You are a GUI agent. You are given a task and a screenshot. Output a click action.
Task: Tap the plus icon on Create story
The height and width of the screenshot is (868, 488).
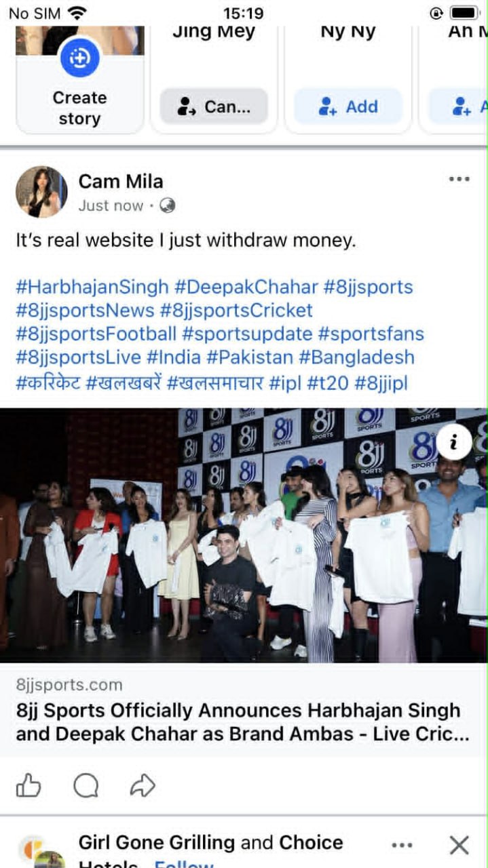coord(80,57)
